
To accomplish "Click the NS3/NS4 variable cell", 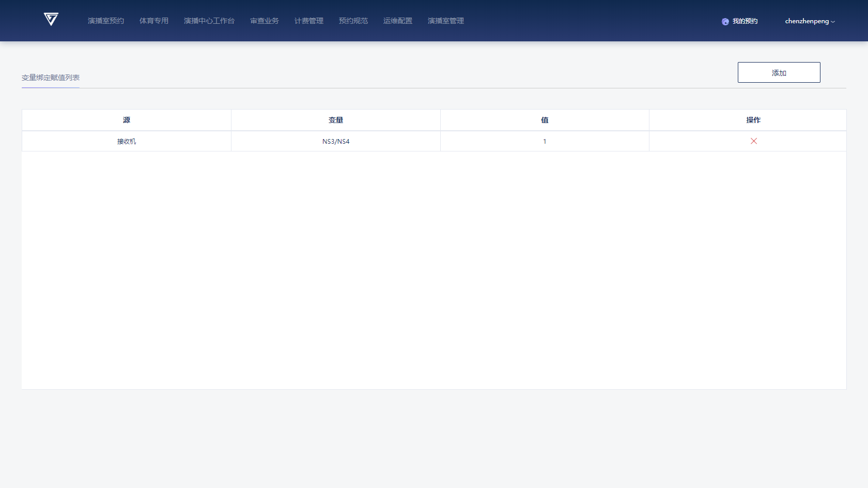I will point(336,141).
